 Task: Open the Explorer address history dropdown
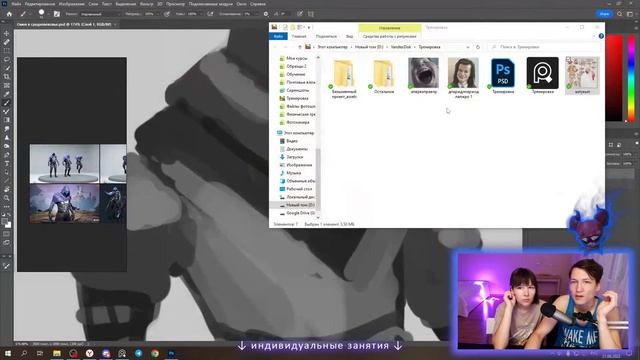tap(468, 47)
